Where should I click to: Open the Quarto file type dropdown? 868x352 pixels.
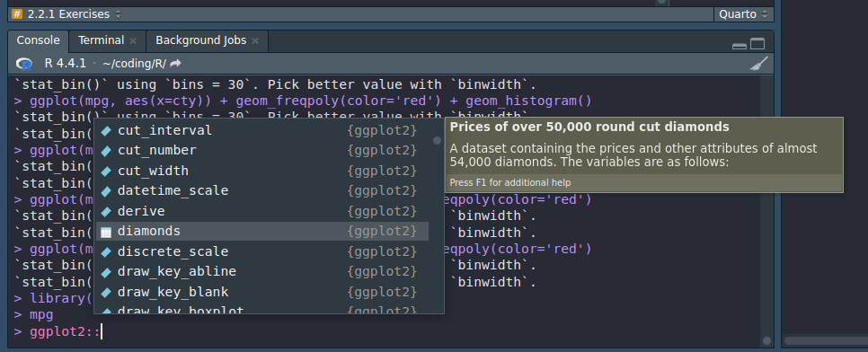(743, 14)
